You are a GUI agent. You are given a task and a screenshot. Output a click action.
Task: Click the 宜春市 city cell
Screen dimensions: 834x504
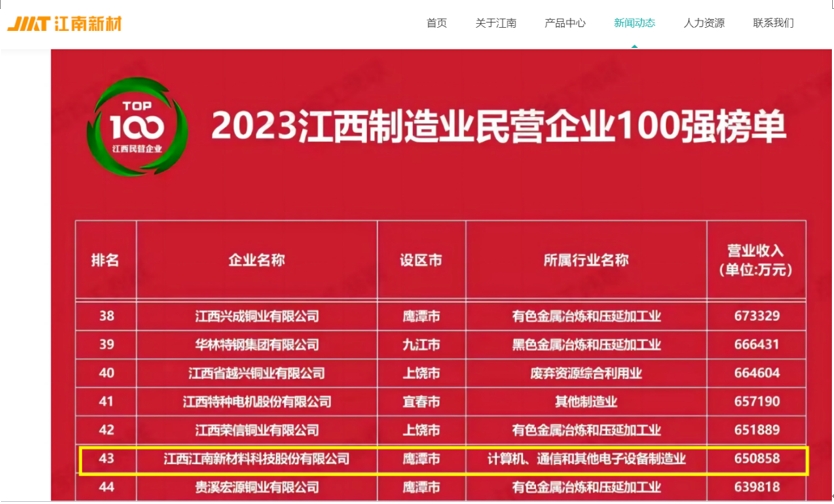(421, 401)
